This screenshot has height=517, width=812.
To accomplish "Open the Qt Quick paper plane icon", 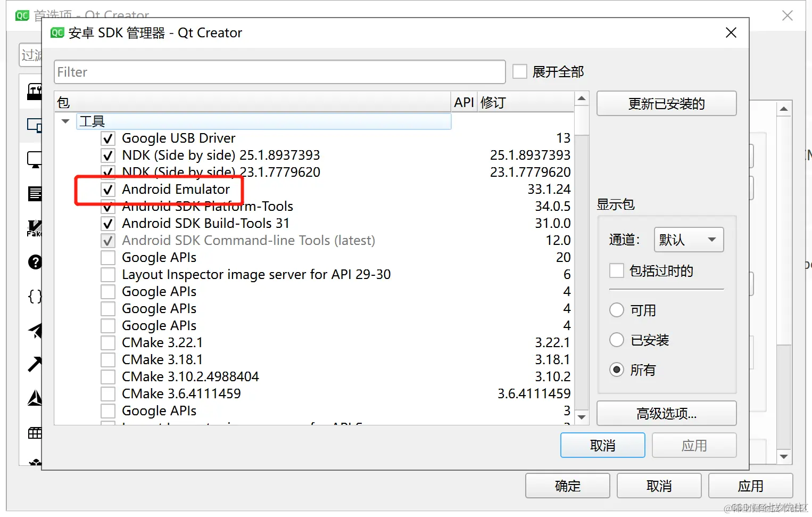I will 35,331.
